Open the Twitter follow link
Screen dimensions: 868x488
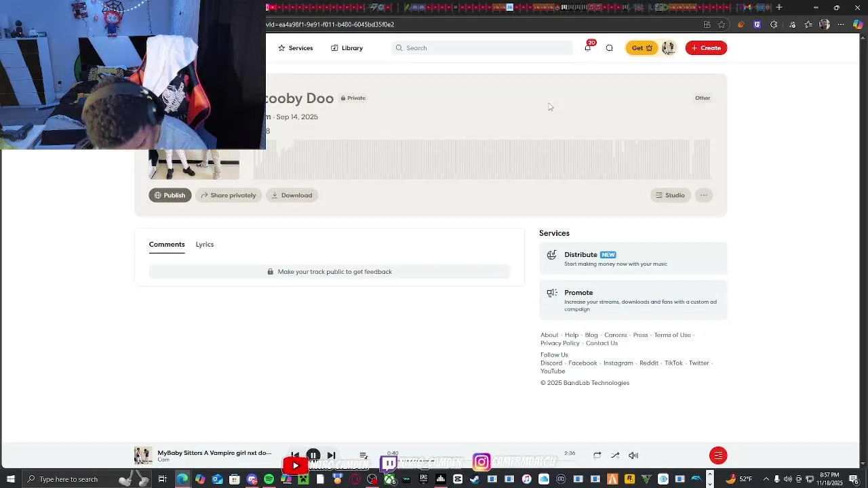pos(698,363)
